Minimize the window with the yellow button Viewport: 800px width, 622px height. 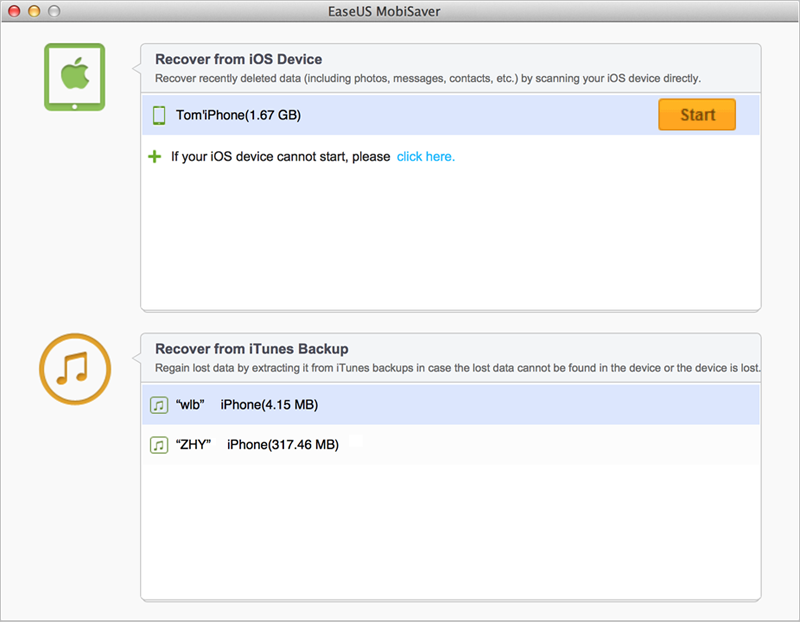33,11
